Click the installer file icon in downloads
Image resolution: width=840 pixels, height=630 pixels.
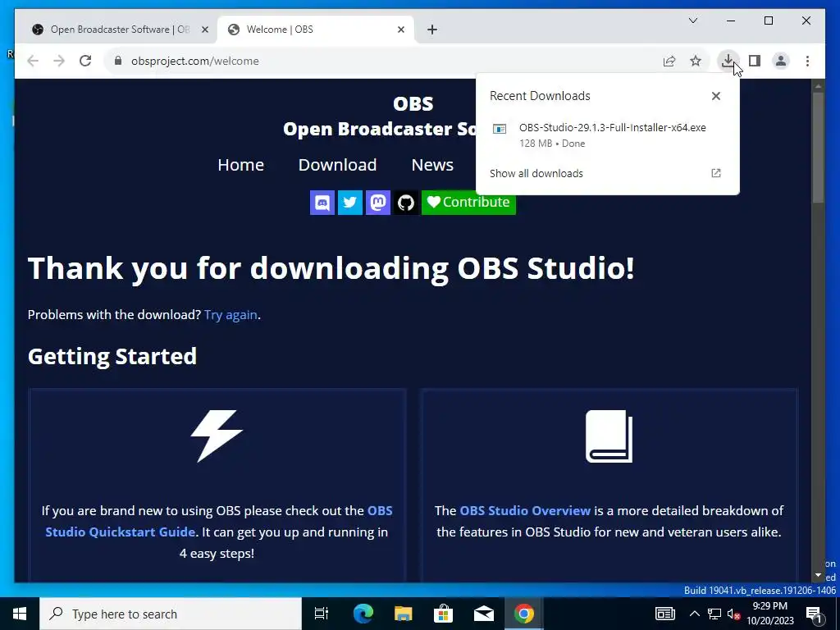point(500,129)
